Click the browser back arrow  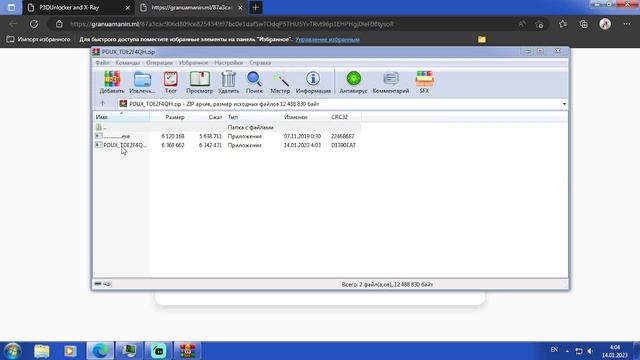click(13, 24)
